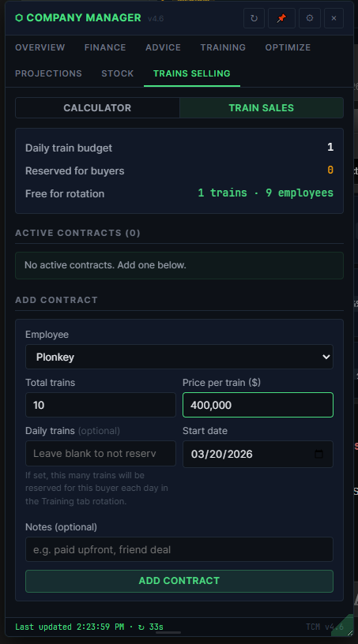358x644 pixels.
Task: Open the settings gear icon
Action: pyautogui.click(x=310, y=18)
